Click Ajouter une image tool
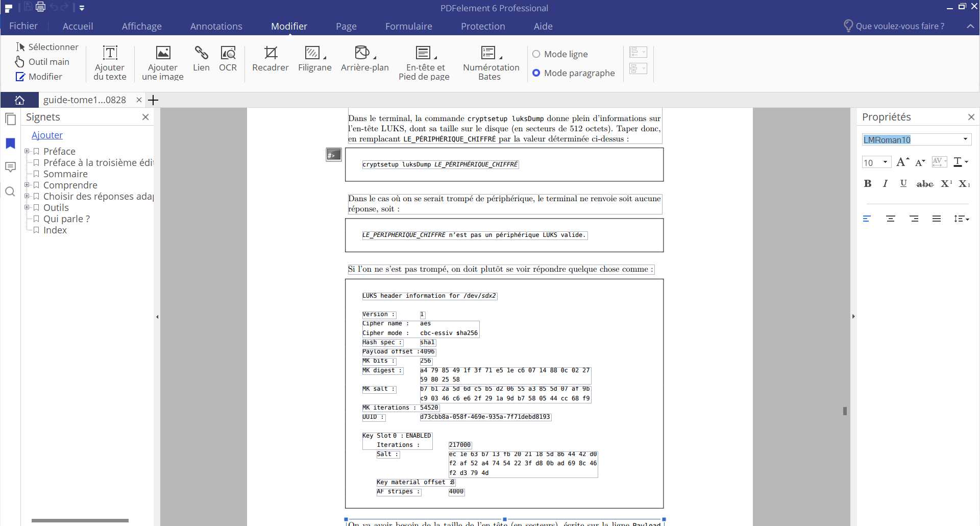Image resolution: width=980 pixels, height=526 pixels. 163,63
